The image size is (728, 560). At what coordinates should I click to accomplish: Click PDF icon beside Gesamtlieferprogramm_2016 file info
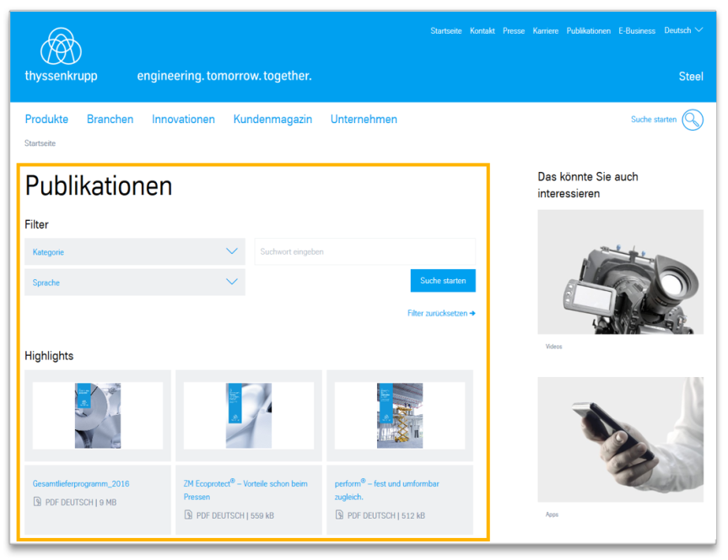click(x=37, y=502)
